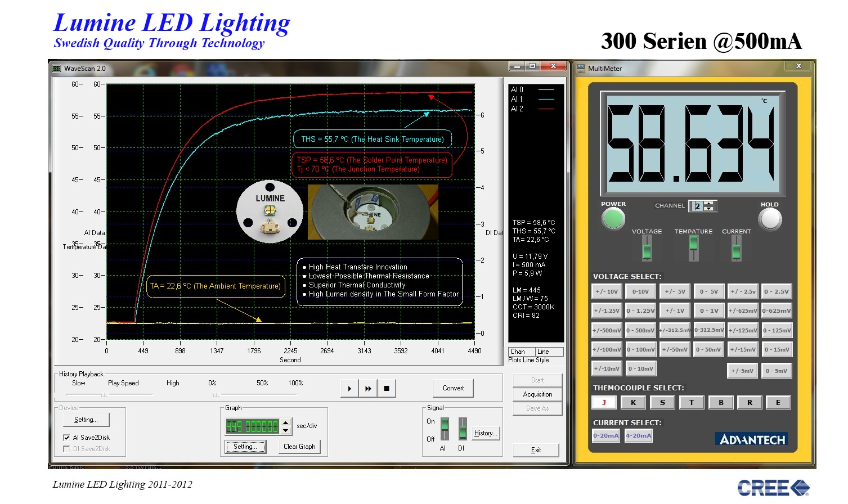Toggle the CURRENT mode switch
This screenshot has height=504, width=848.
click(x=736, y=248)
